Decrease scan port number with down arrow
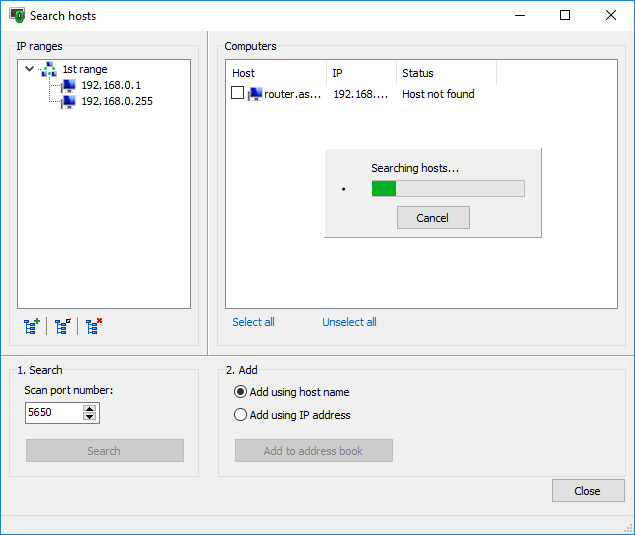The width and height of the screenshot is (635, 535). pyautogui.click(x=90, y=417)
